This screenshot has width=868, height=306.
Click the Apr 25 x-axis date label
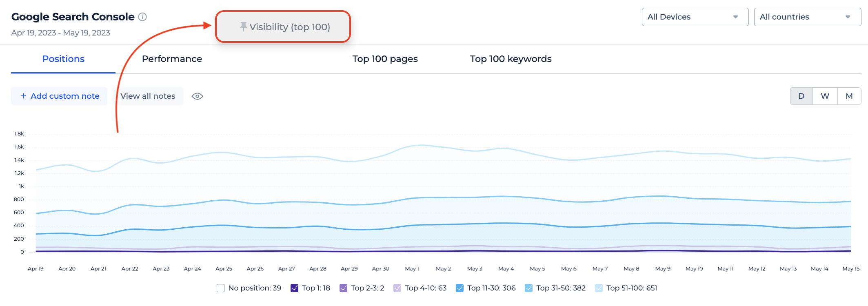point(224,268)
